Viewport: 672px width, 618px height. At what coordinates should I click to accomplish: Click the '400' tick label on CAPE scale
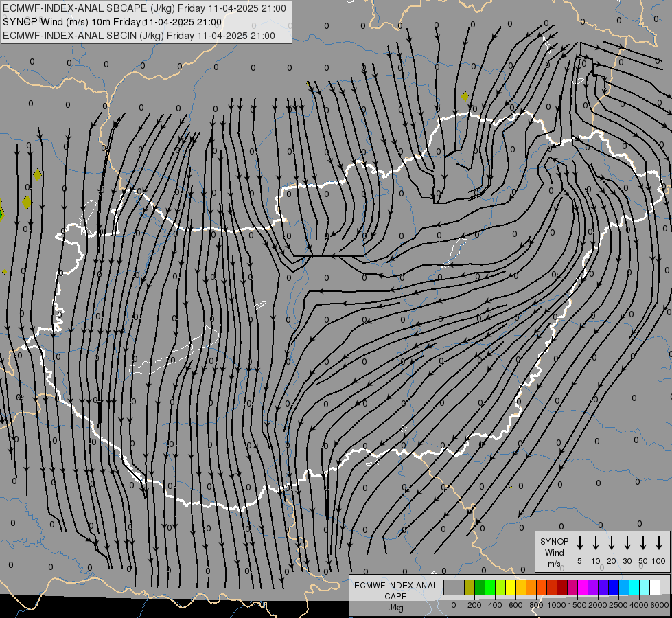(495, 605)
